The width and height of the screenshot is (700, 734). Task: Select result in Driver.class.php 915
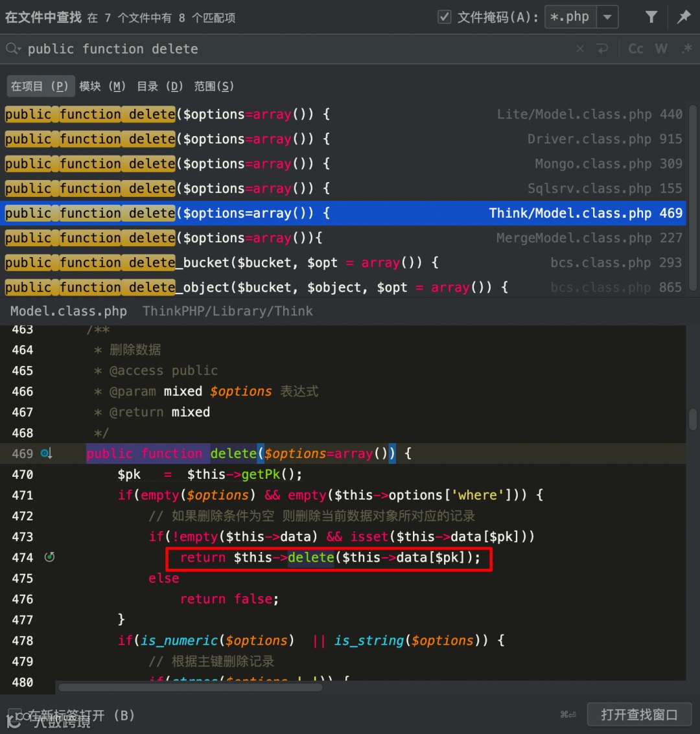tap(344, 139)
